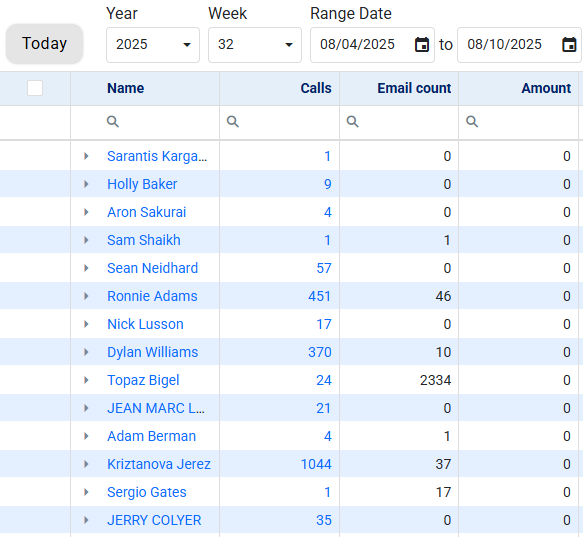
Task: Expand the Sam Shaikh row
Action: [x=86, y=240]
